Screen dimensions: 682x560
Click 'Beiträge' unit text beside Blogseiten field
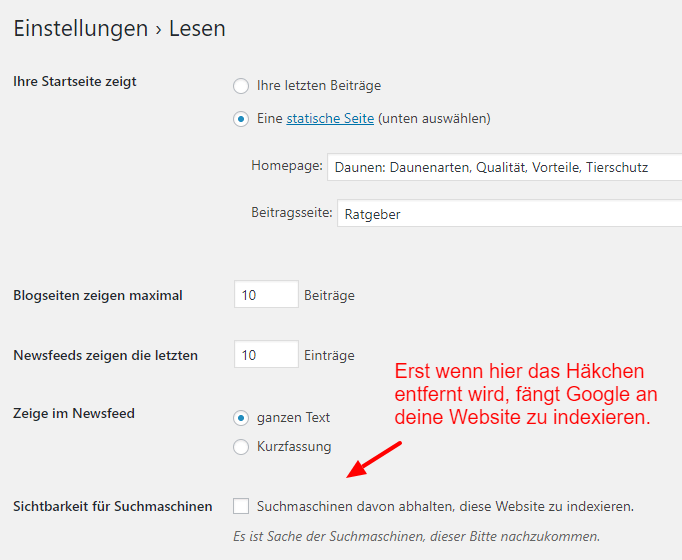click(x=329, y=296)
